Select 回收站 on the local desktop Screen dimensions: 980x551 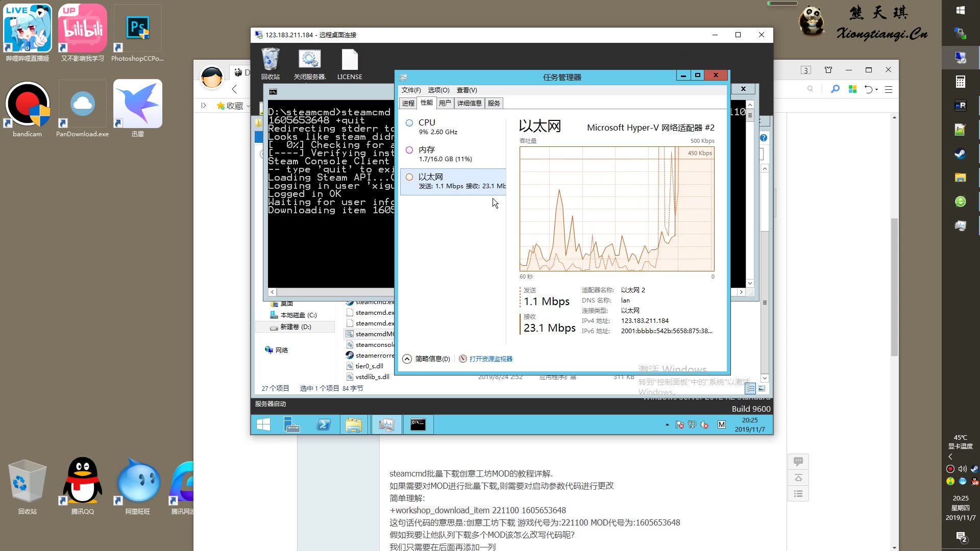click(x=28, y=485)
